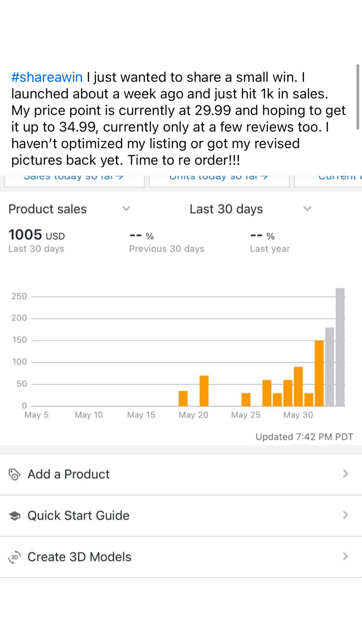
Task: Open the Add a Product chevron arrow
Action: tap(345, 474)
